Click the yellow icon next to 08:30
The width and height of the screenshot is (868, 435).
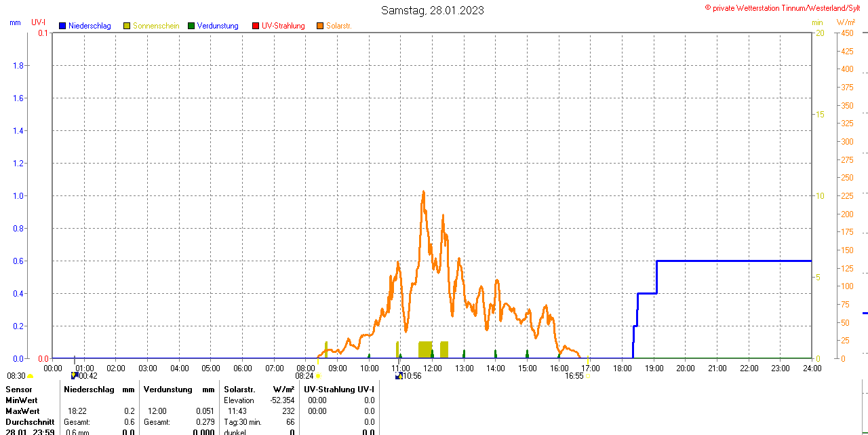point(30,376)
